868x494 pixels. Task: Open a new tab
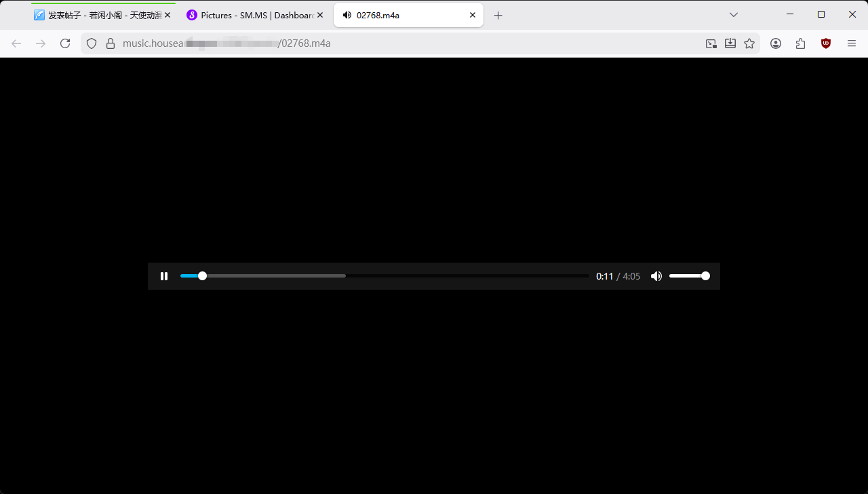point(498,15)
